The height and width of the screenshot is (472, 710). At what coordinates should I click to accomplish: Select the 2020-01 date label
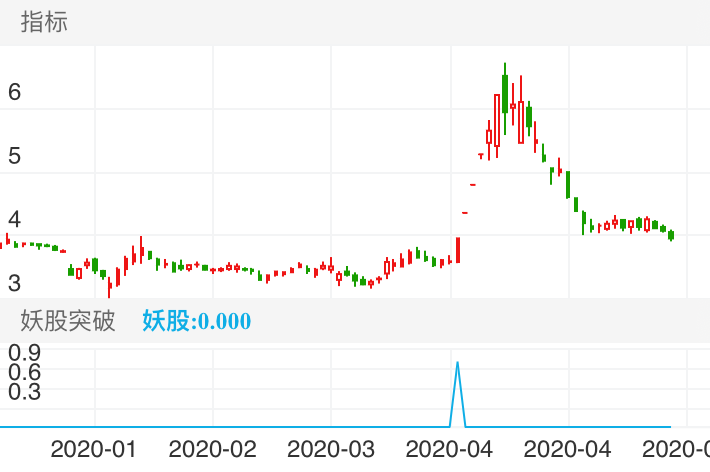point(94,447)
